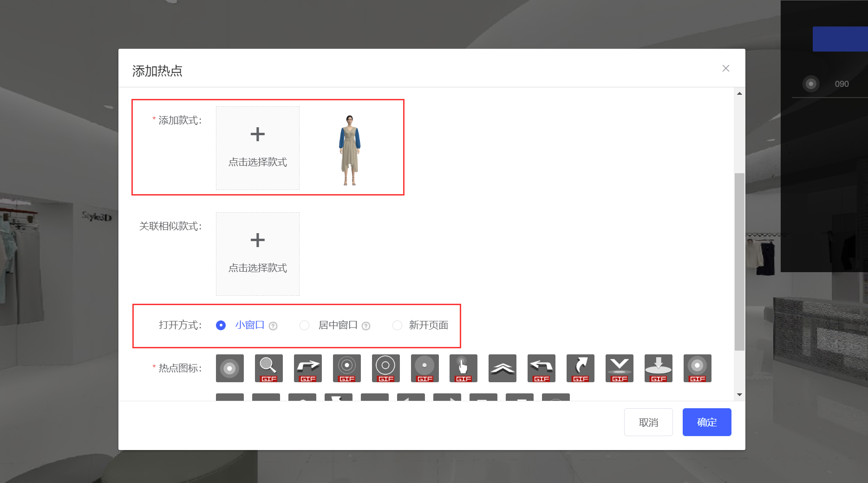The height and width of the screenshot is (483, 868).
Task: Choose the right-turn arrow GIF hotspot icon
Action: 307,368
